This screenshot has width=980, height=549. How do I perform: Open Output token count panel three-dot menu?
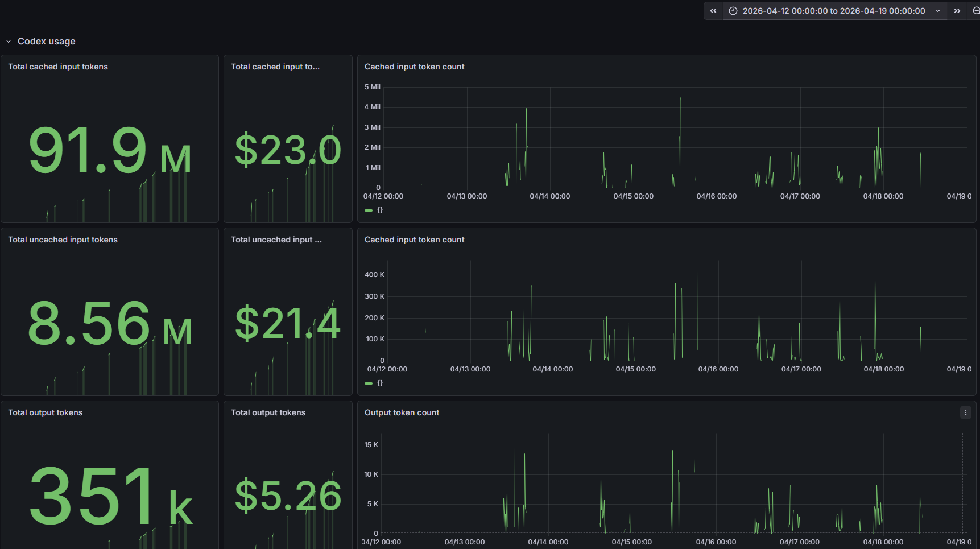click(965, 412)
